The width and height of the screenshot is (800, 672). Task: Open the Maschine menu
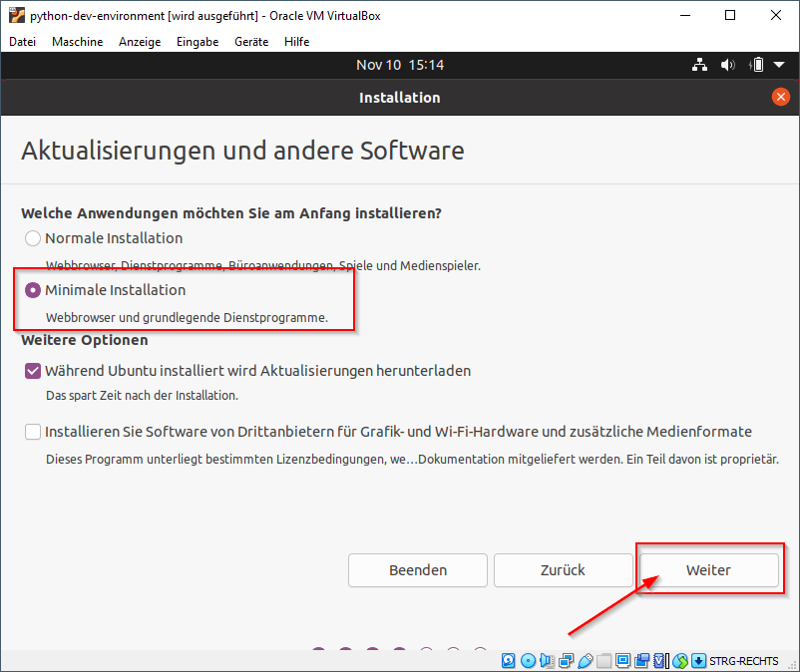(77, 42)
